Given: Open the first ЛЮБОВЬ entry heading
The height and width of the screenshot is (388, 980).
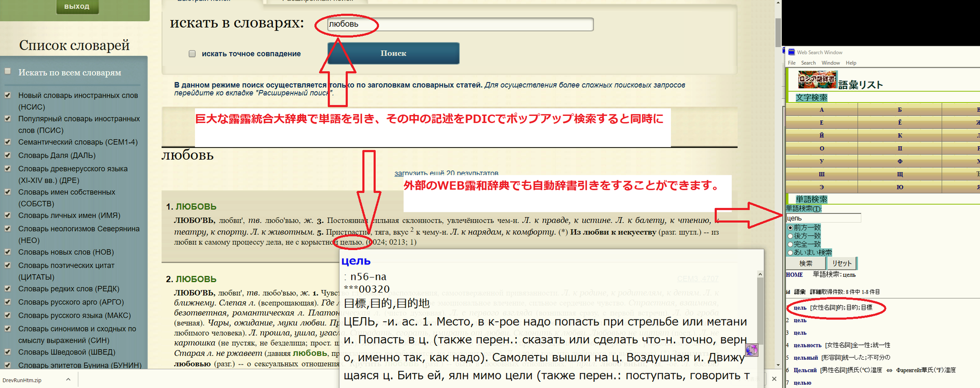Looking at the screenshot, I should click(x=196, y=206).
